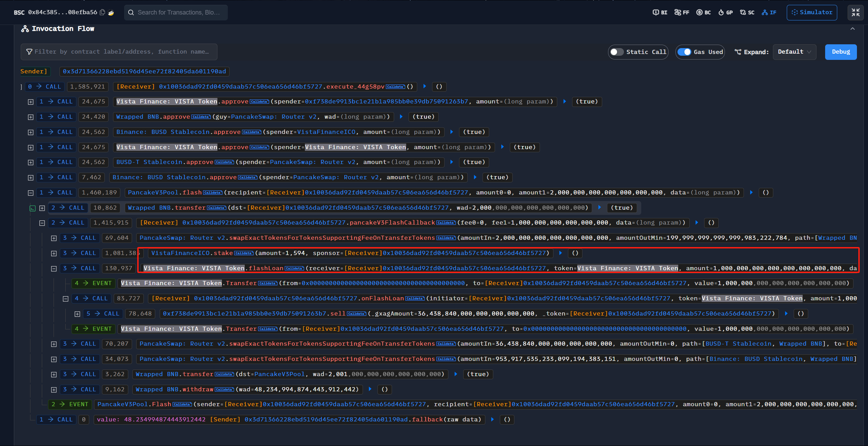Turn off the Gas Used toggle
The width and height of the screenshot is (868, 446).
tap(684, 52)
